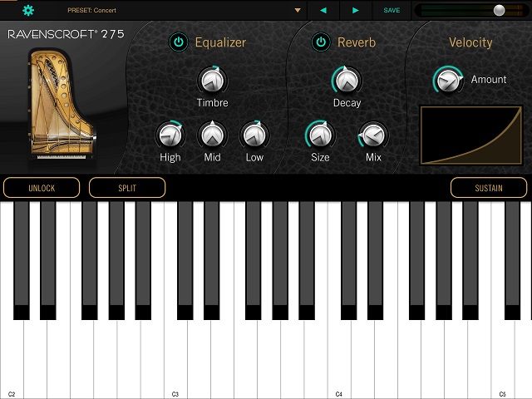Save the current preset
The height and width of the screenshot is (399, 532).
click(392, 11)
